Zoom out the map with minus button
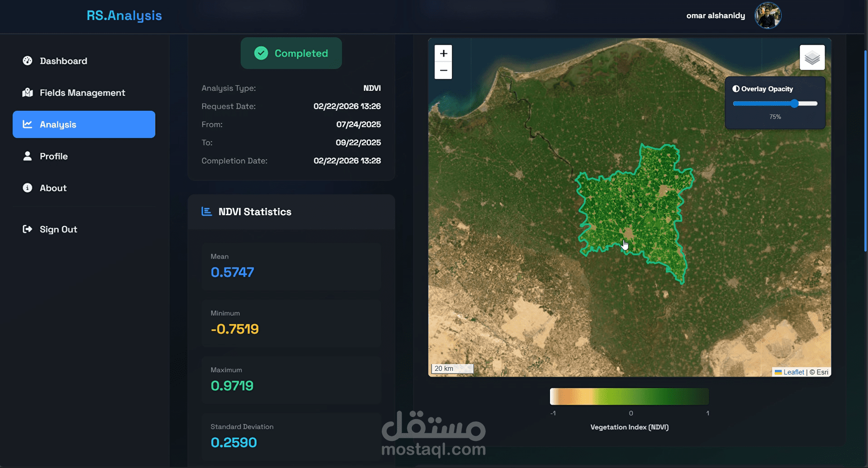The image size is (868, 468). pyautogui.click(x=443, y=71)
